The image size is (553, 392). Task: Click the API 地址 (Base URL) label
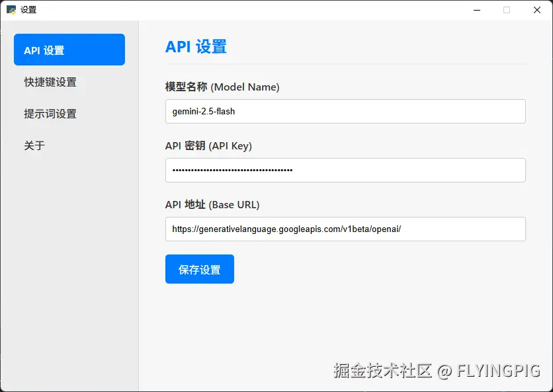(212, 204)
